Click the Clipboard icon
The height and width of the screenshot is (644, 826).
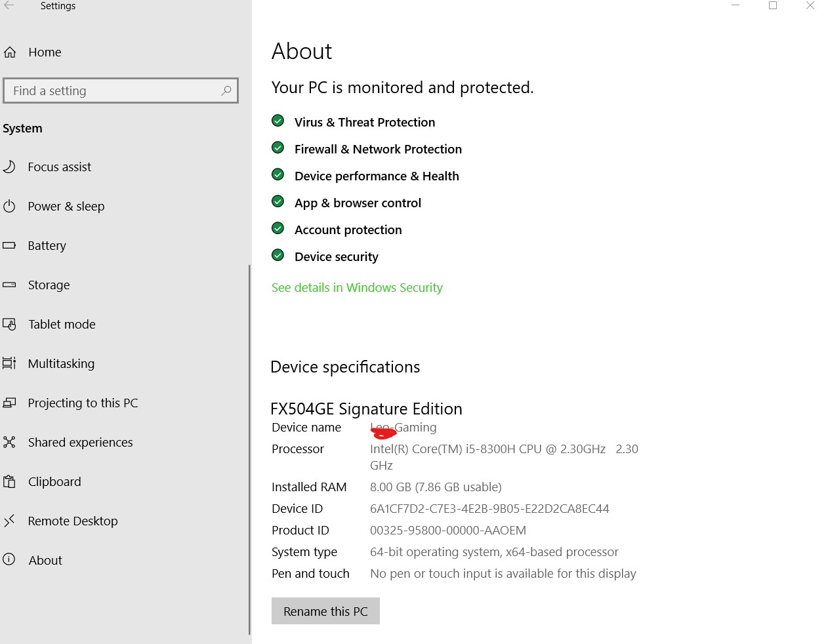pos(9,481)
